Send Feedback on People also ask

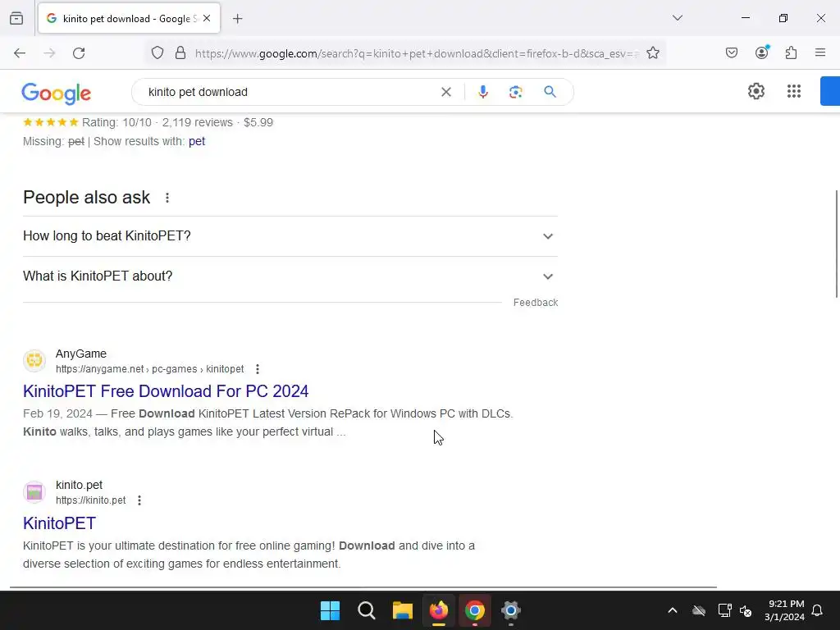click(535, 303)
